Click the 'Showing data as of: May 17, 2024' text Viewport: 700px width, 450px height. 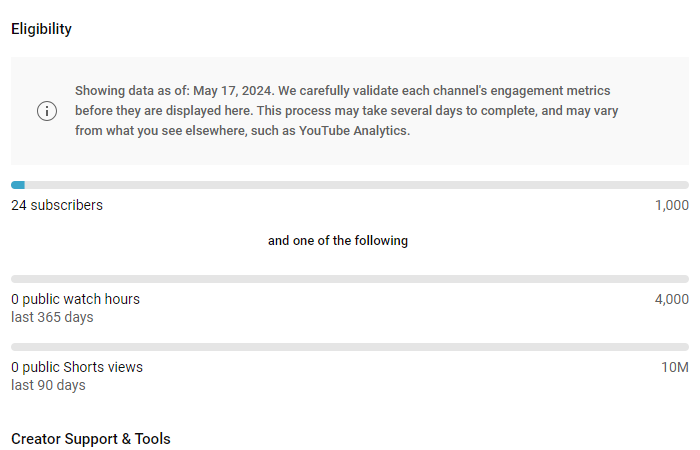174,91
